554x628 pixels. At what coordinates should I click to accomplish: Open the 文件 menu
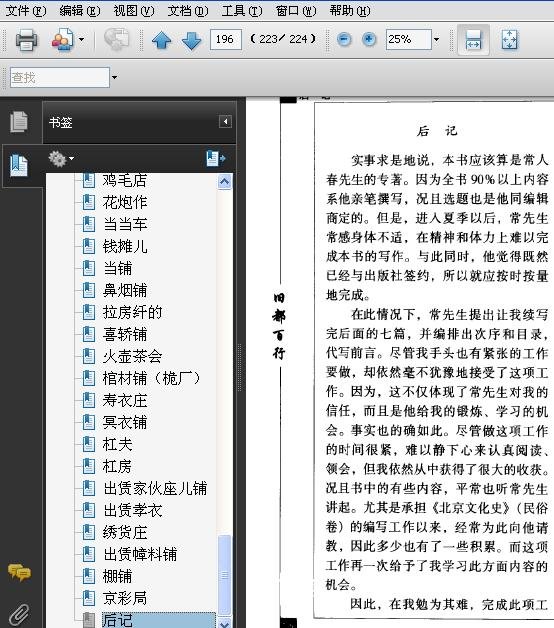tap(26, 11)
